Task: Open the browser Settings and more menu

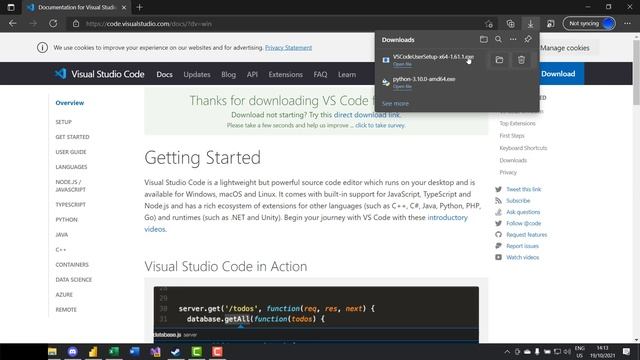Action: click(x=627, y=24)
